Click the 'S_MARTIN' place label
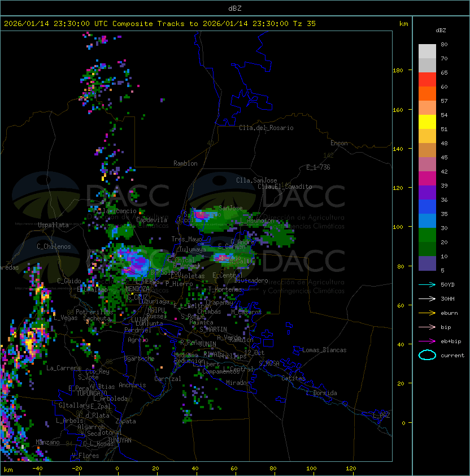Screen dimensions: 470x476 (x=213, y=330)
